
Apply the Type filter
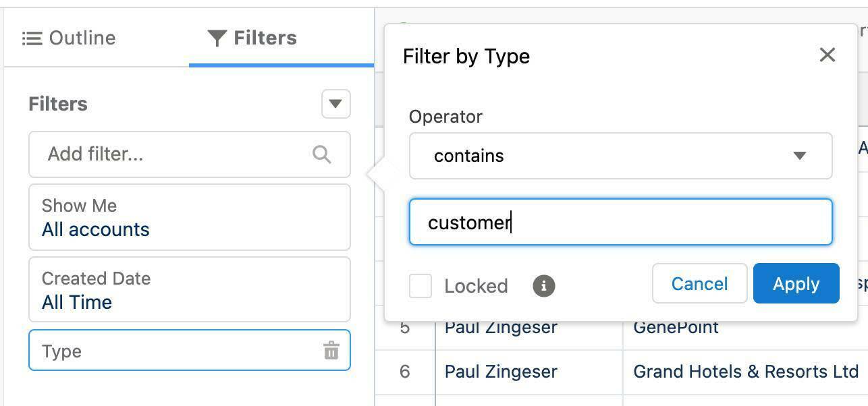click(796, 283)
